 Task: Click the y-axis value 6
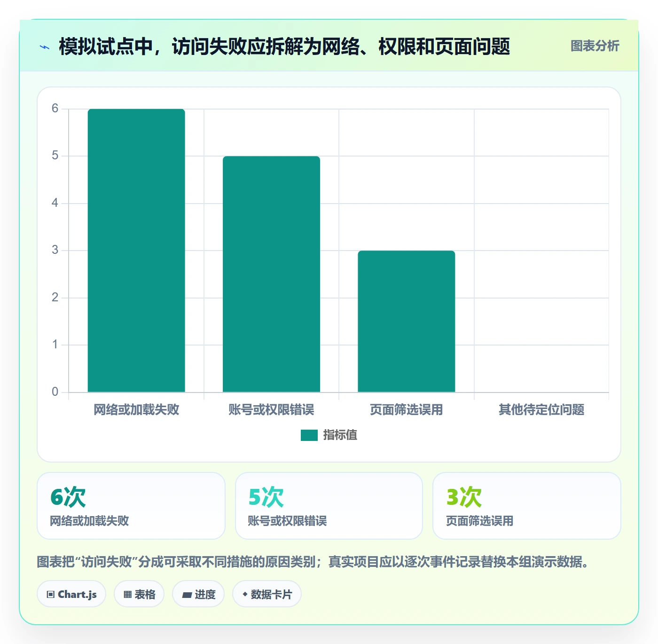click(55, 109)
